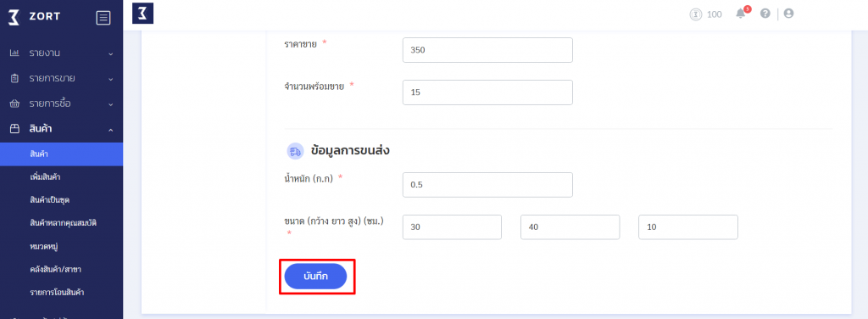The height and width of the screenshot is (319, 868).
Task: Click the credit coin icon showing 100
Action: pyautogui.click(x=696, y=14)
